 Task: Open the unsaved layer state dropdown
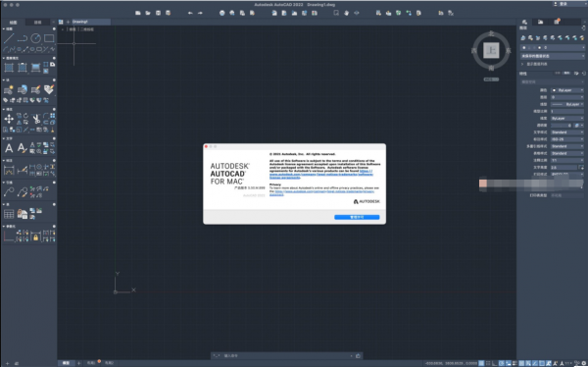tap(552, 56)
